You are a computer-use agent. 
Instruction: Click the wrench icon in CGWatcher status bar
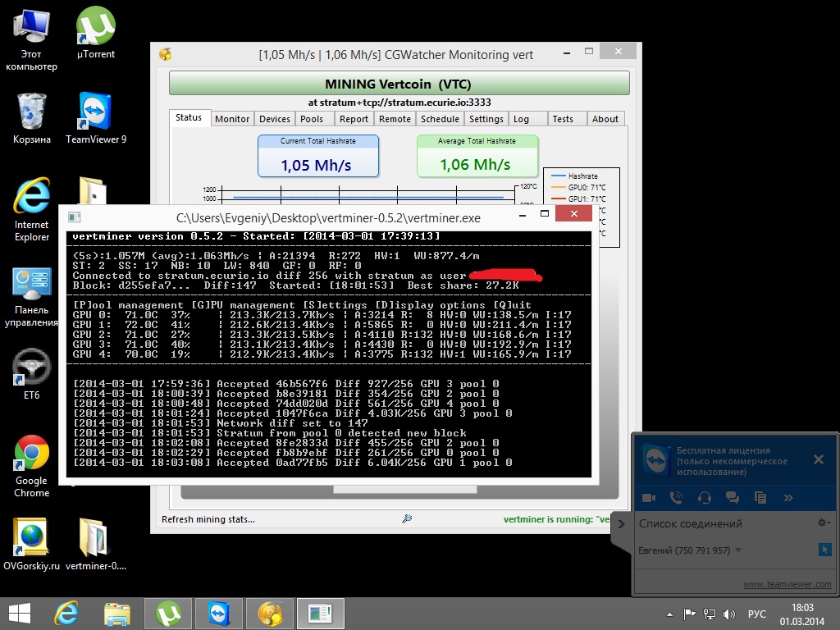pos(407,518)
